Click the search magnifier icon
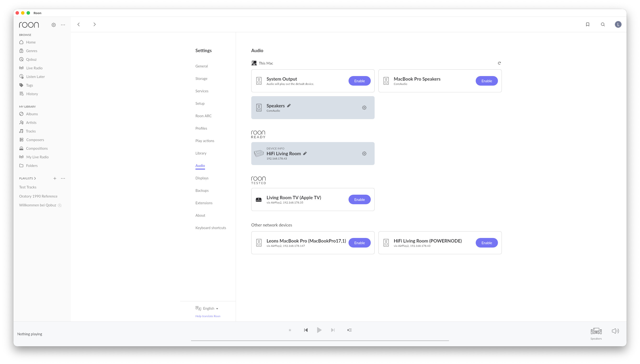This screenshot has width=640, height=364. [603, 24]
